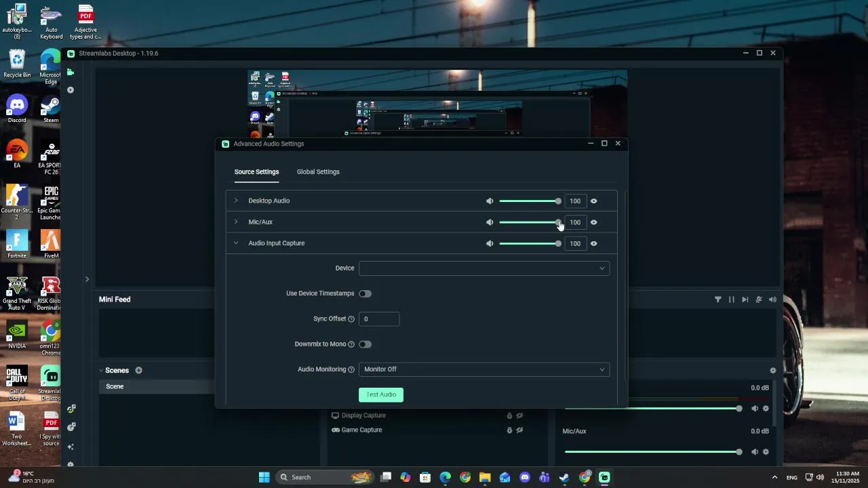The image size is (868, 488).
Task: Expand the Desktop Audio settings row
Action: coord(236,201)
